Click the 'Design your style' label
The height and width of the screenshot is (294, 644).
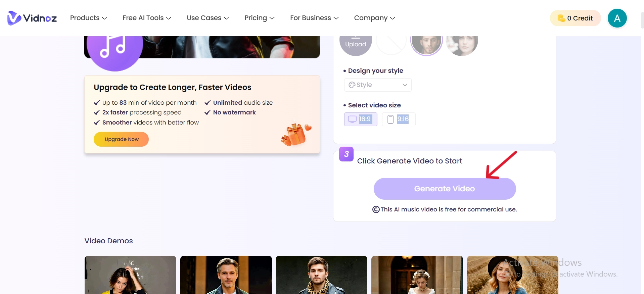click(x=375, y=71)
